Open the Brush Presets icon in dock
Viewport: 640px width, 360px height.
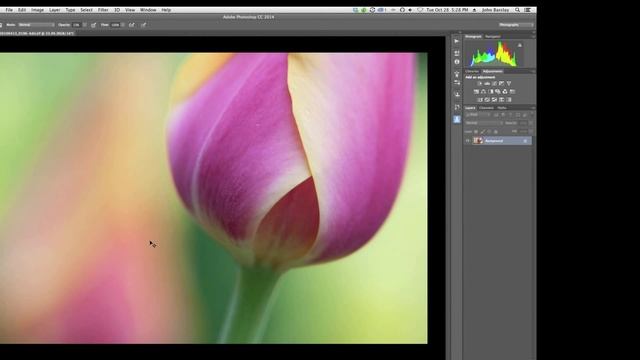457,82
